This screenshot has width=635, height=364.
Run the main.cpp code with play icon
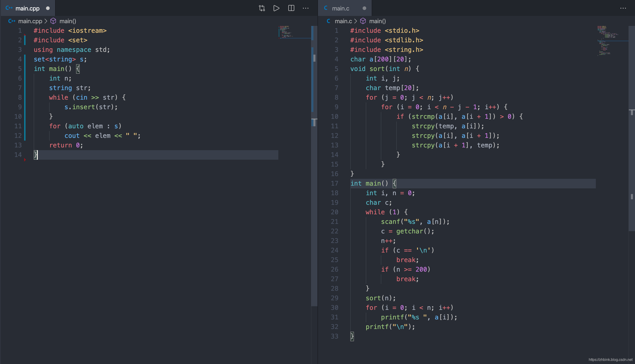(276, 8)
